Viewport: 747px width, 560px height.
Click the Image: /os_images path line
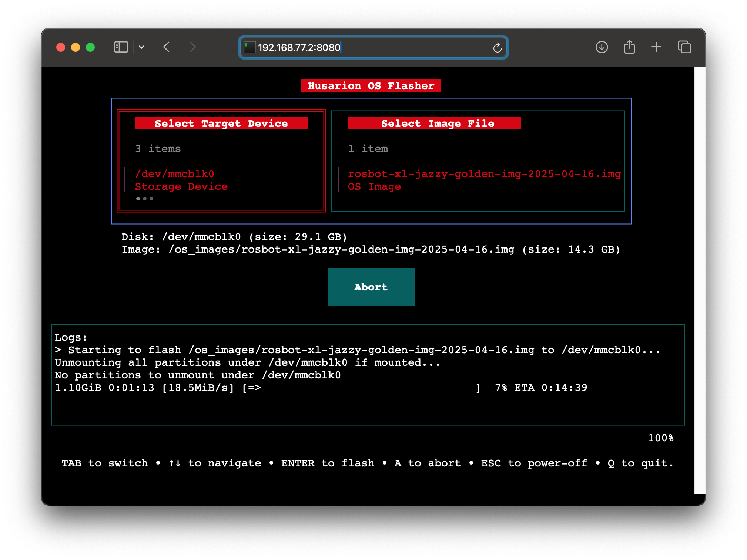click(371, 249)
